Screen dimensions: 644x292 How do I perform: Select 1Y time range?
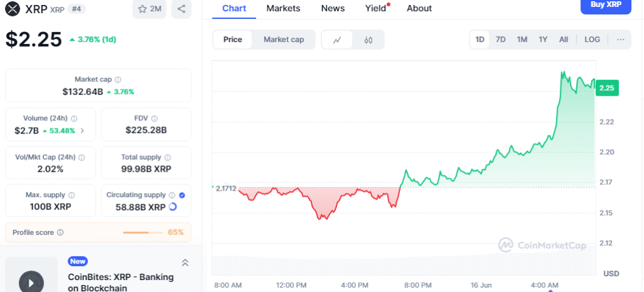pyautogui.click(x=543, y=40)
